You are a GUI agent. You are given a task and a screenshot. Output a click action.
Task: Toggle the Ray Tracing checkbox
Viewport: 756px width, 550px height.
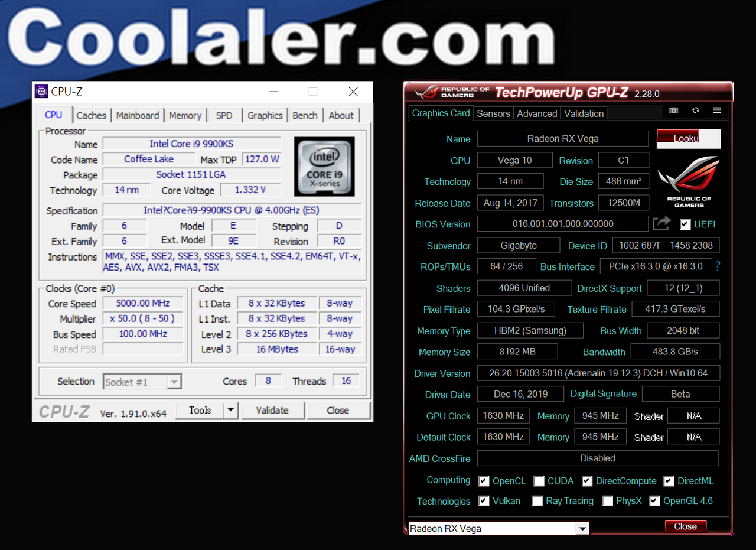pyautogui.click(x=537, y=501)
